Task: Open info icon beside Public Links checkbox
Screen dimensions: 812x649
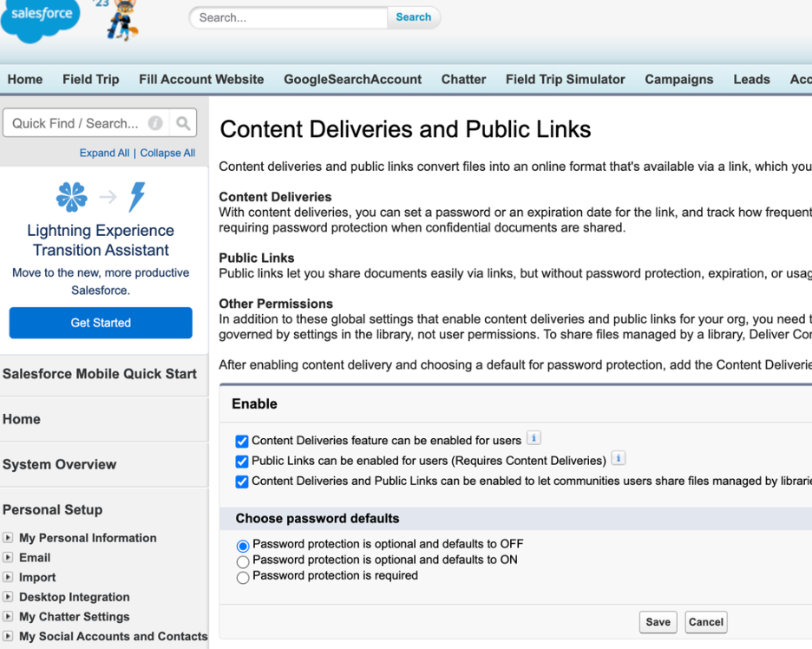Action: (x=619, y=458)
